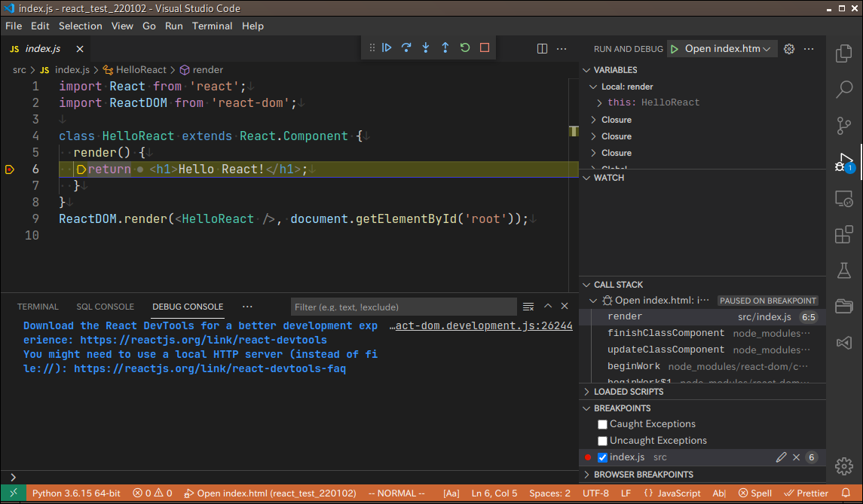
Task: Open notifications bell in status bar
Action: point(846,493)
